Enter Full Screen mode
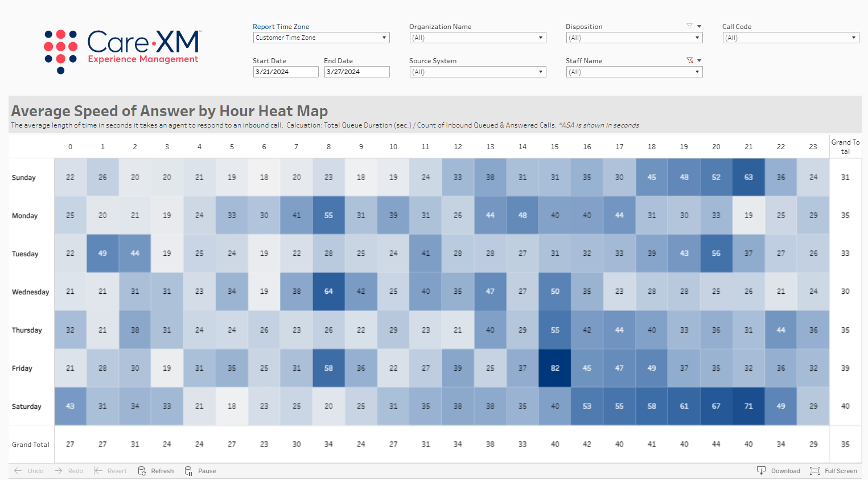This screenshot has width=868, height=480. 815,471
